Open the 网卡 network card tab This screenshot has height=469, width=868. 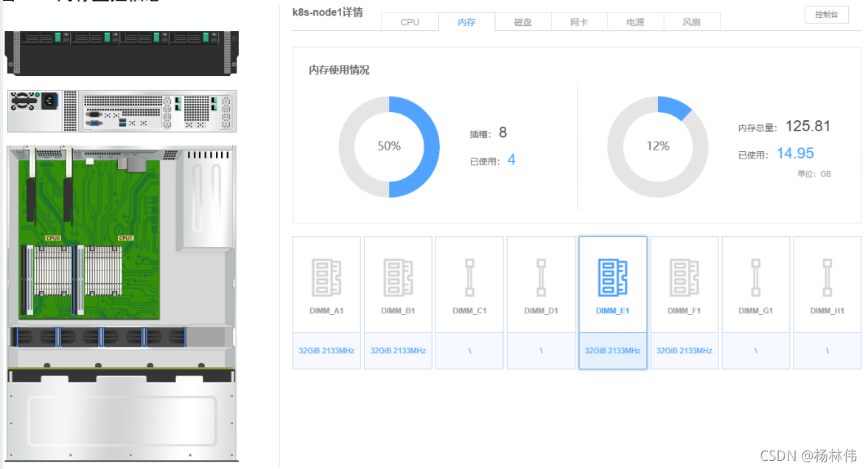[x=579, y=22]
